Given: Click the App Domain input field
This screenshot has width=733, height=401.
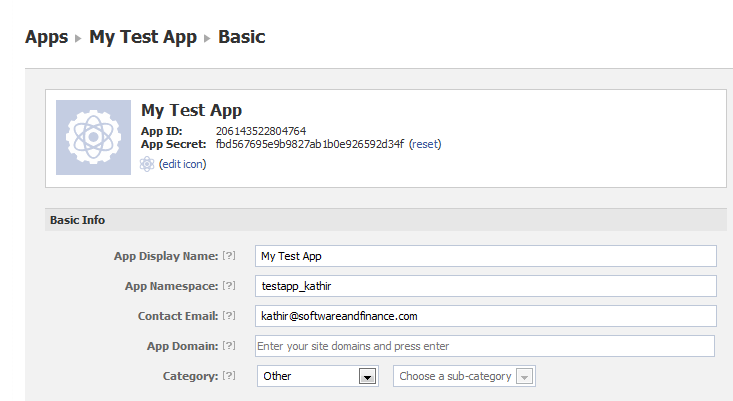Looking at the screenshot, I should 486,346.
